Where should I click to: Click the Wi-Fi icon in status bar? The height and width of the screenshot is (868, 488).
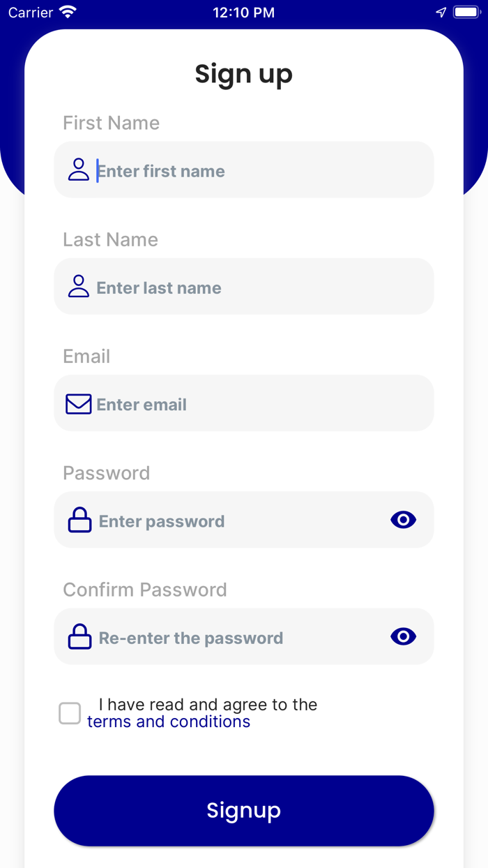pos(68,13)
